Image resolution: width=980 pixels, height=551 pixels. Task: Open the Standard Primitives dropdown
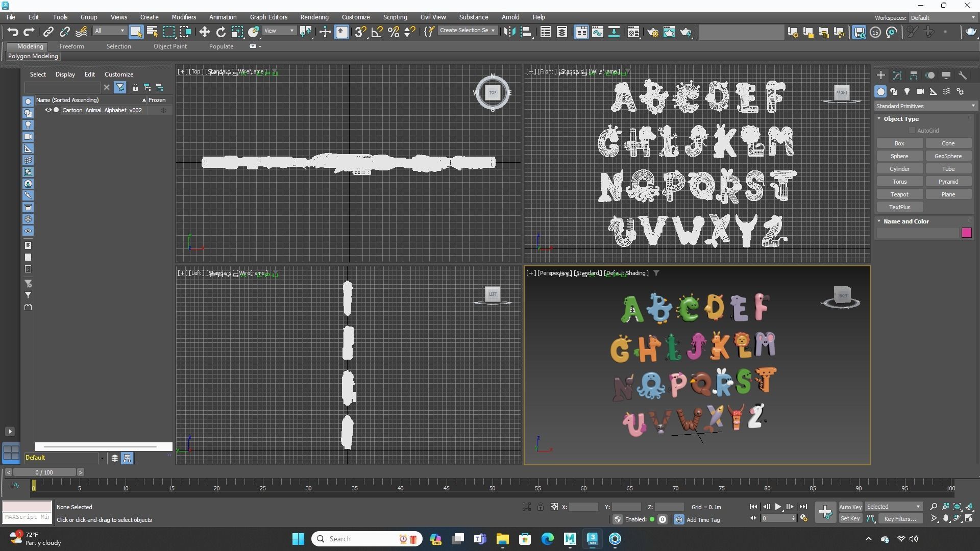pos(925,106)
